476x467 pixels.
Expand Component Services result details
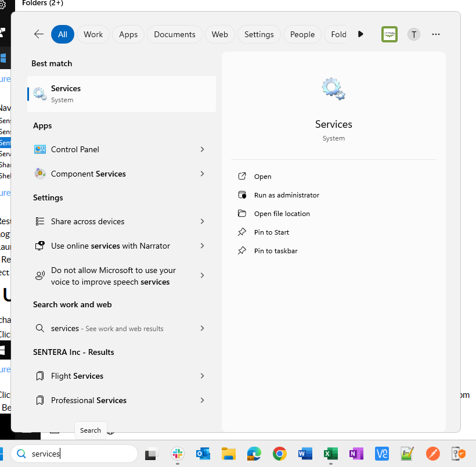coord(202,174)
